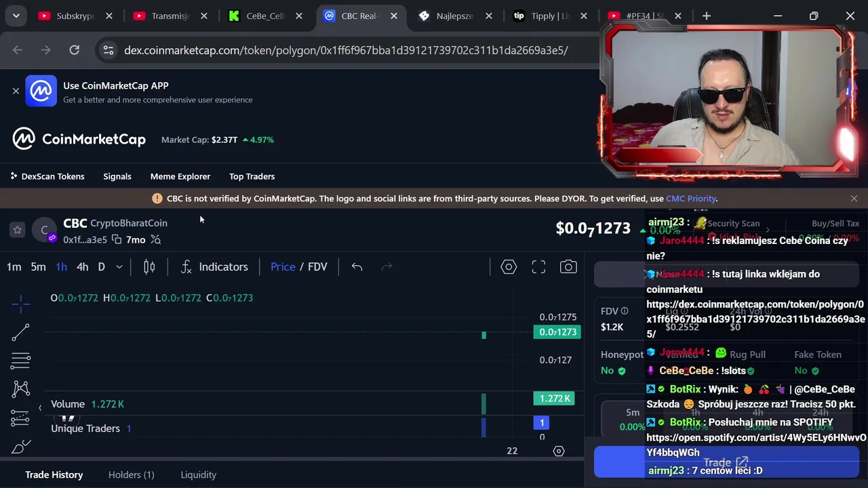The height and width of the screenshot is (488, 868).
Task: Toggle chart fullscreen mode
Action: point(538,267)
